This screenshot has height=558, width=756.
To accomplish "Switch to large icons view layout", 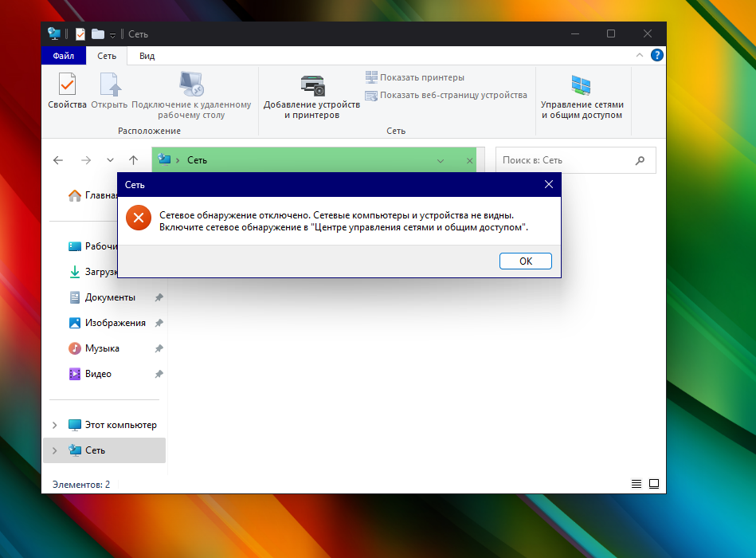I will tap(654, 484).
